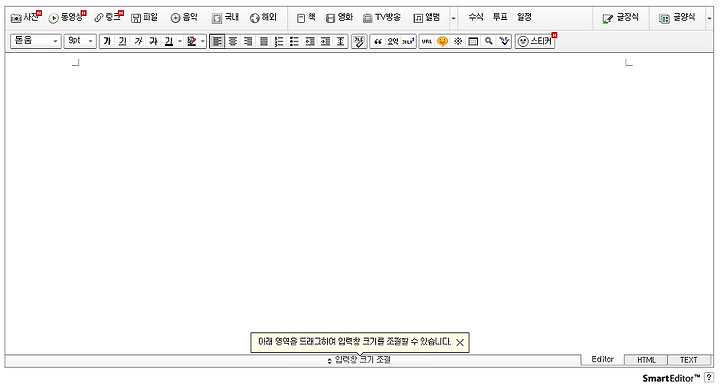Add a domestic map with 국내
720x389 pixels.
225,18
